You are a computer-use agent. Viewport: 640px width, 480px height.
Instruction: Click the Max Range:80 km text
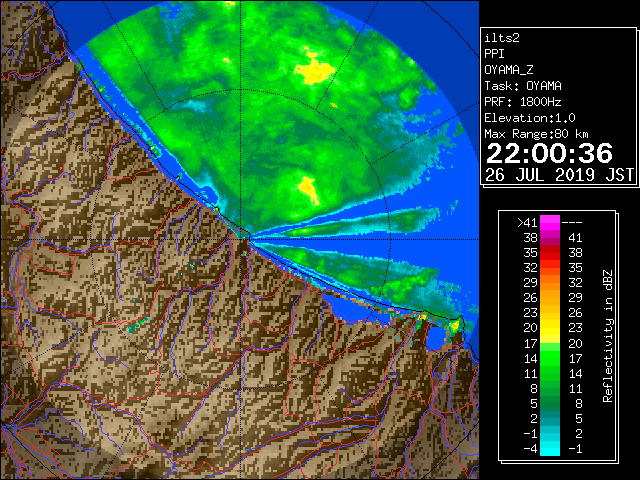point(536,134)
